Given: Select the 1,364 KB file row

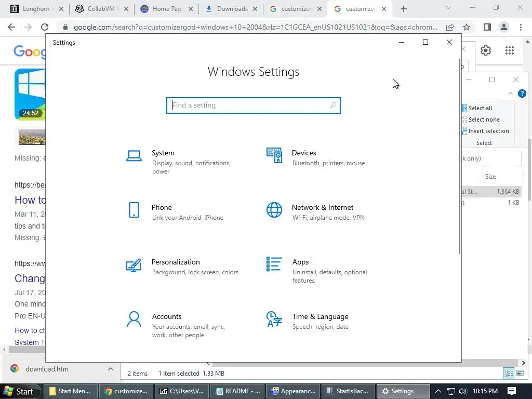Looking at the screenshot, I should tap(491, 192).
